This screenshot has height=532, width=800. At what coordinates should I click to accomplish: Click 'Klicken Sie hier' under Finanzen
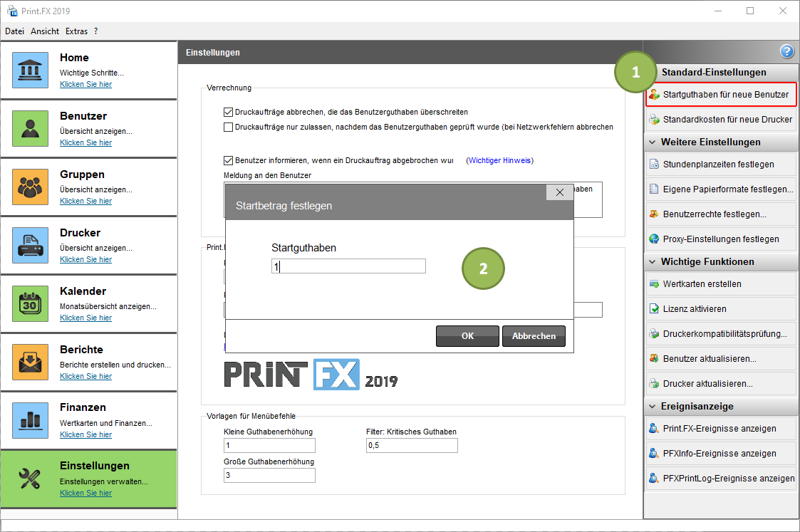pyautogui.click(x=85, y=435)
